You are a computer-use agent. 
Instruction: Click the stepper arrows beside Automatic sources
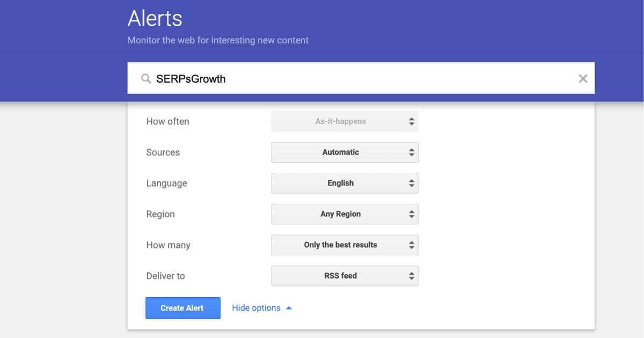click(x=412, y=152)
